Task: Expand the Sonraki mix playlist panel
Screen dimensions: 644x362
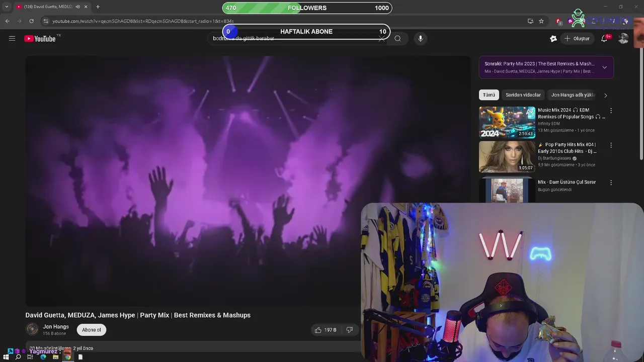Action: (x=604, y=67)
